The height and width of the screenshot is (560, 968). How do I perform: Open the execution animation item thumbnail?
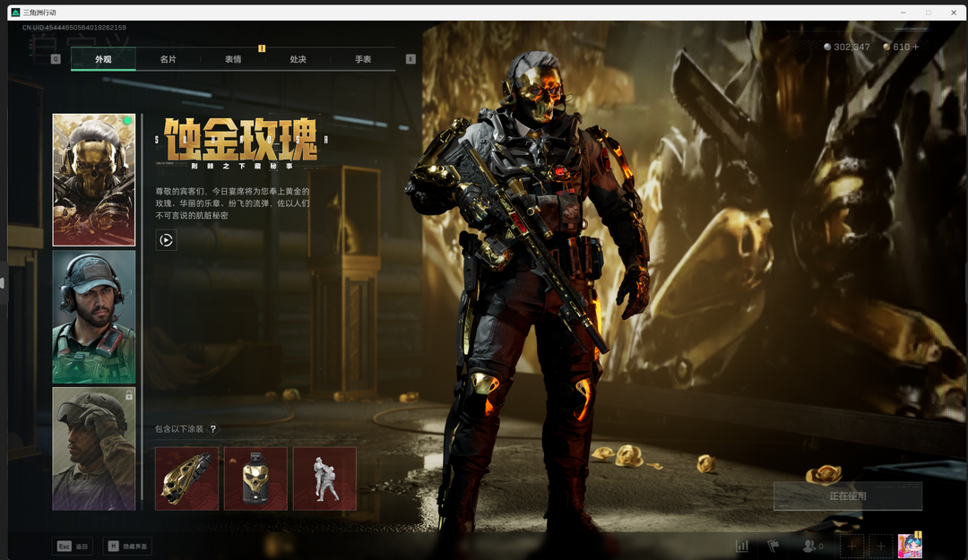[324, 478]
